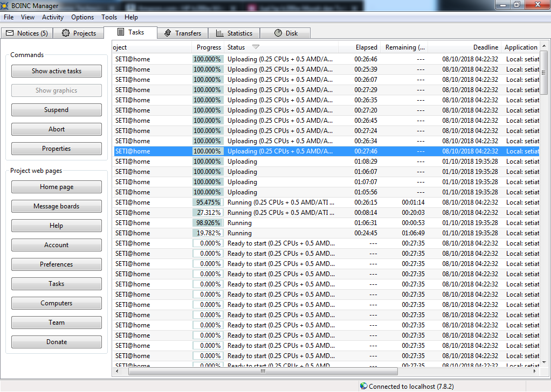Select the task with elapsed 00:25:39
Screen dimensions: 551x392
[x=326, y=69]
